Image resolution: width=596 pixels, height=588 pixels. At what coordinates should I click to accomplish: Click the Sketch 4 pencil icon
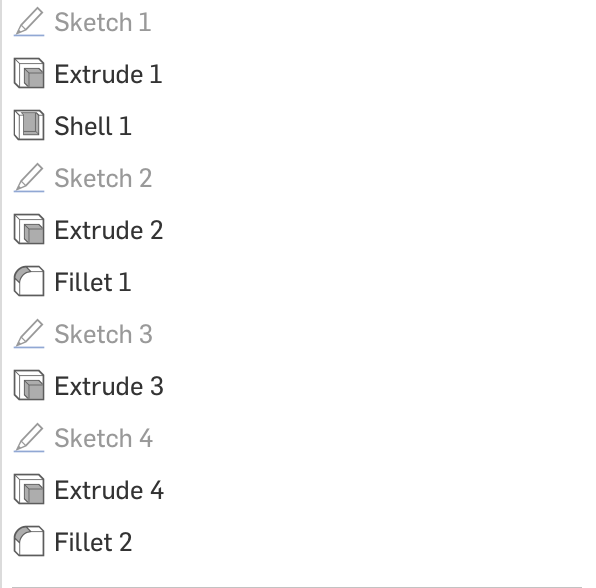(x=29, y=437)
